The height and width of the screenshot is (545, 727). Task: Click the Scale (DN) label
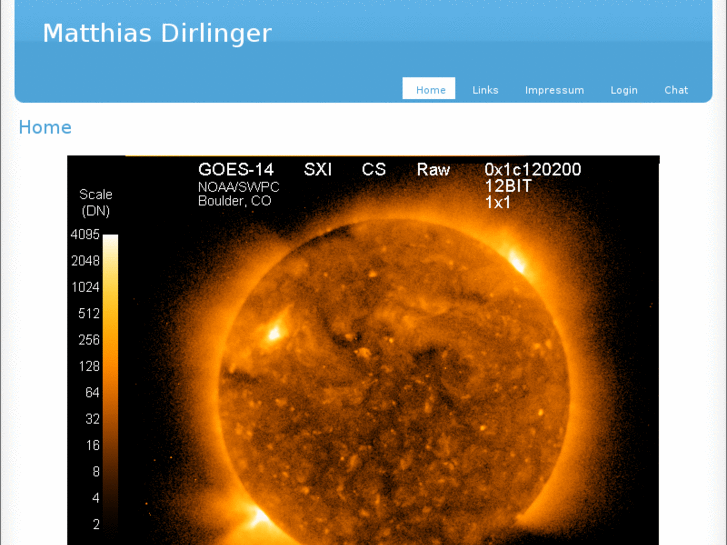pos(96,203)
